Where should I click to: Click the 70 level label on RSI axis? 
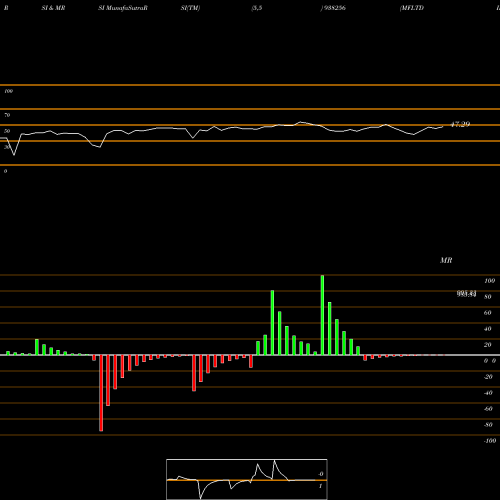[7, 115]
